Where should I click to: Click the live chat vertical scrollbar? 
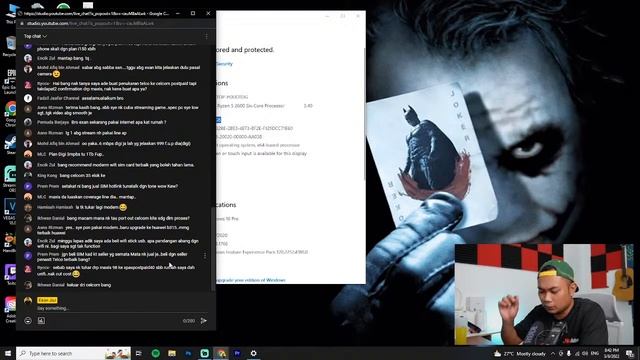213,249
